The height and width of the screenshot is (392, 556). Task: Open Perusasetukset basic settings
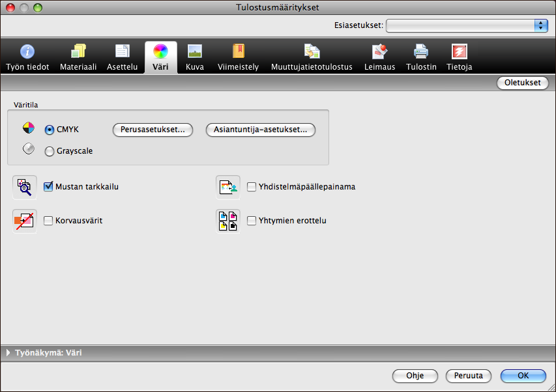point(153,130)
